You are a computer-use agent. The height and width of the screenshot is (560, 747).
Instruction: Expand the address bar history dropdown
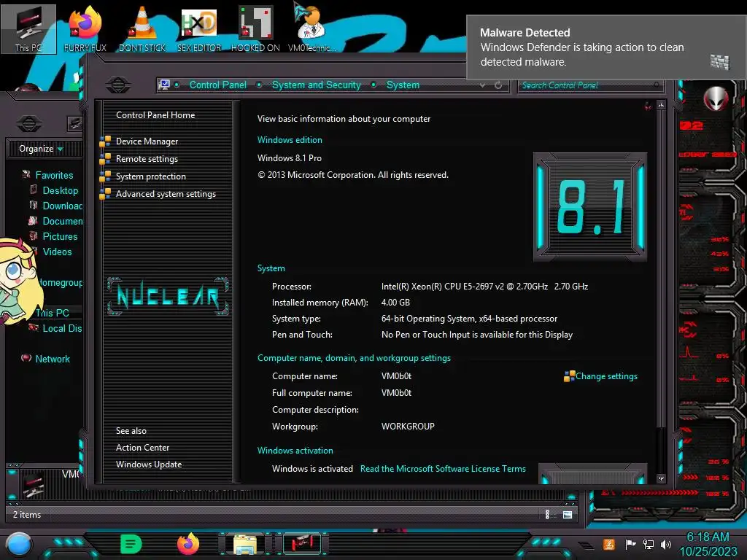pyautogui.click(x=483, y=85)
